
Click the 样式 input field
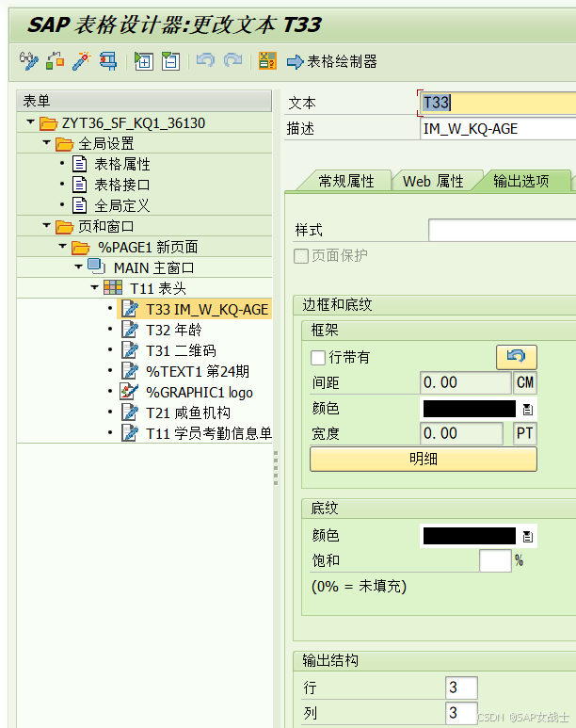tap(503, 230)
